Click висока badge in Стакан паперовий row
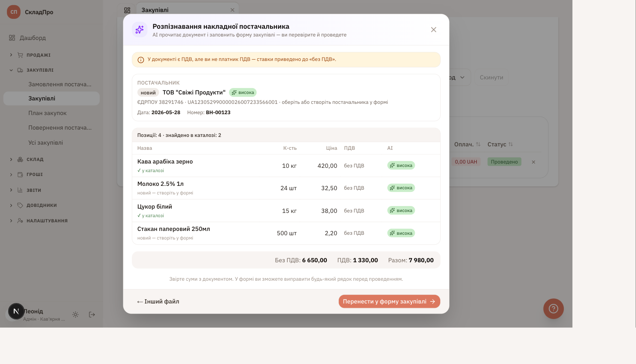The image size is (636, 364). [x=401, y=233]
